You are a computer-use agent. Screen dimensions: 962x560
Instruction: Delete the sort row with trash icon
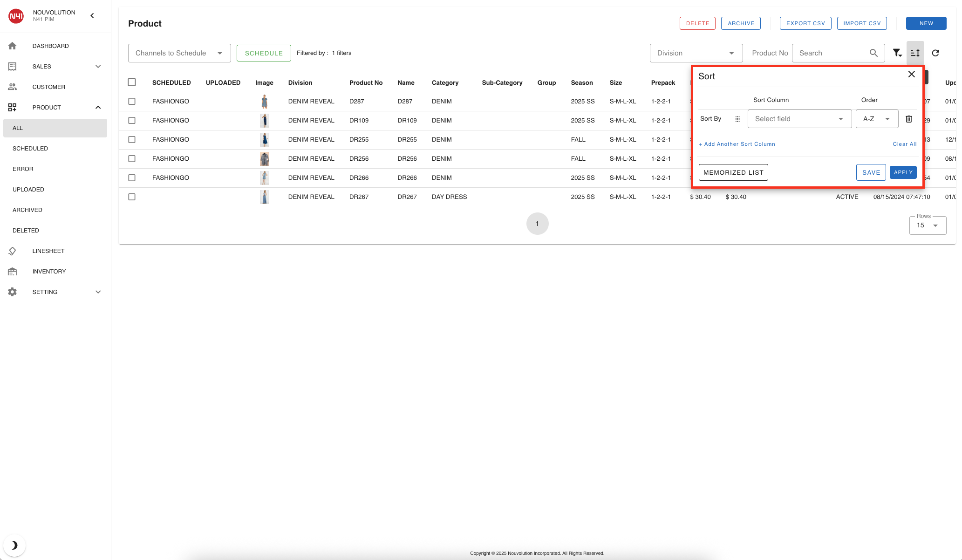click(908, 119)
